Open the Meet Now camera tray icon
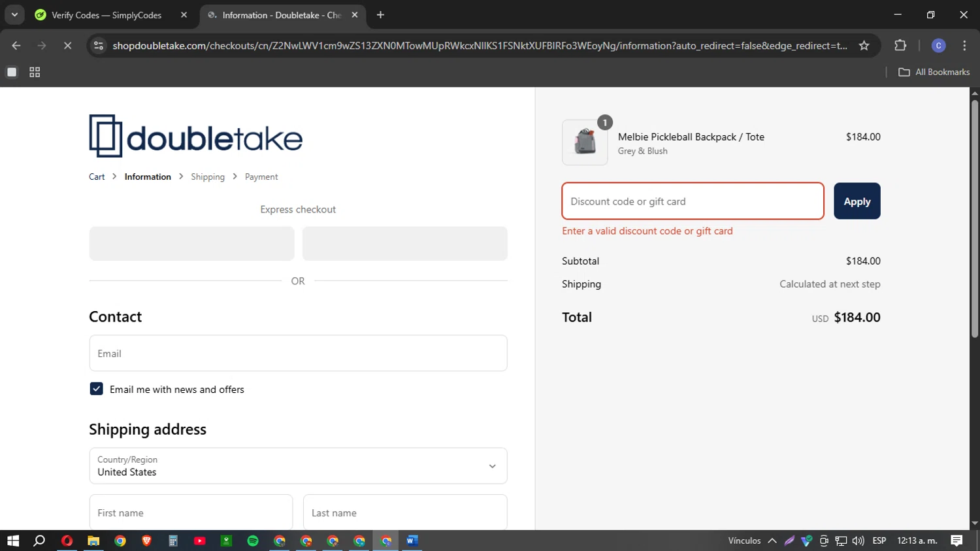Screen dimensions: 980x551 [x=824, y=541]
